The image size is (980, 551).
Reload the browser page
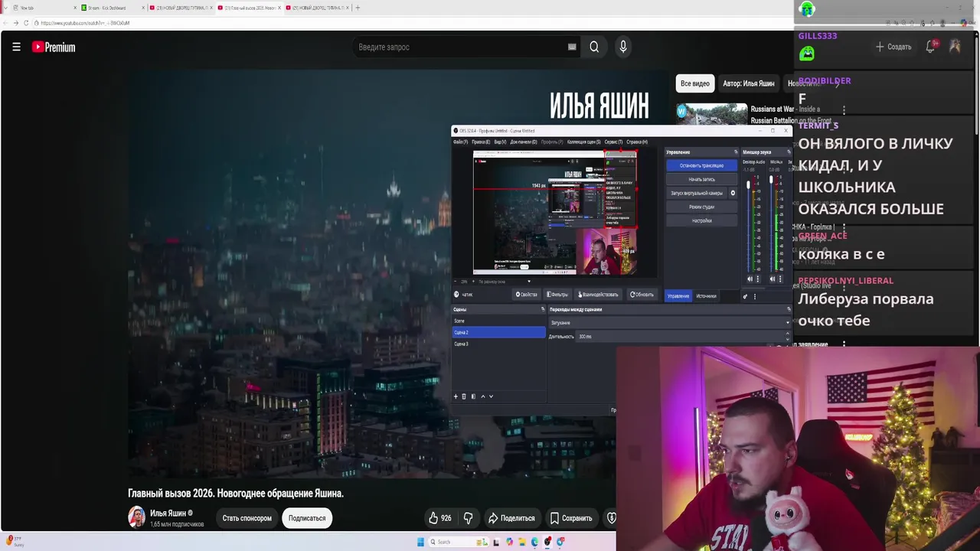[26, 23]
